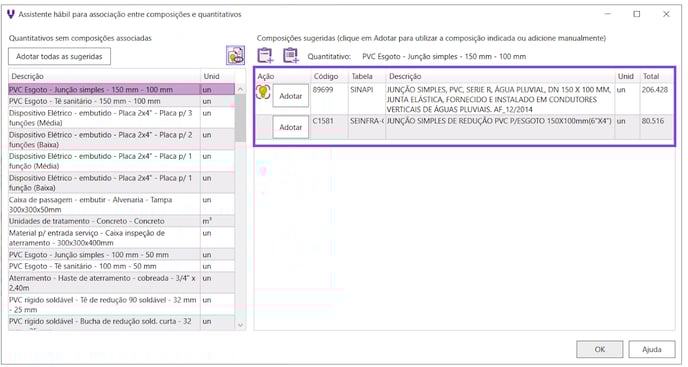The height and width of the screenshot is (367, 688).
Task: Click the Total column header
Action: 656,76
